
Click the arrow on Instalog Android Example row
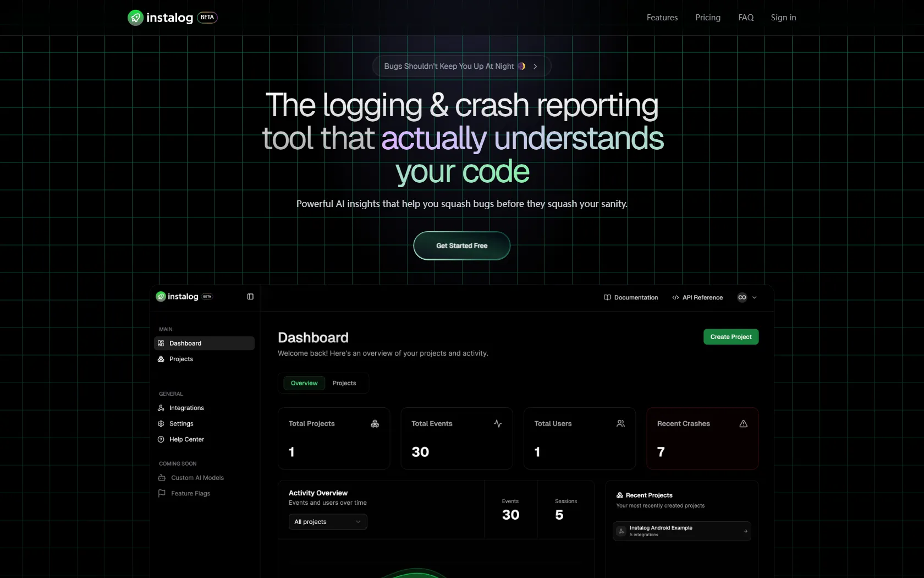[745, 531]
